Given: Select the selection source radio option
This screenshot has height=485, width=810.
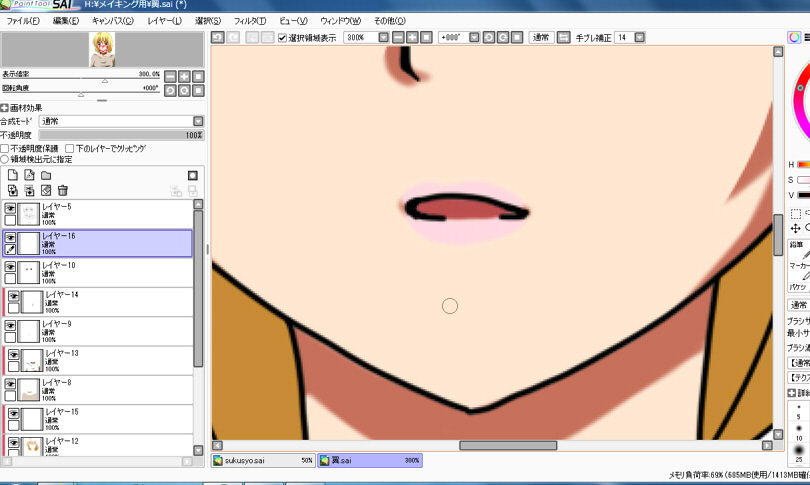Looking at the screenshot, I should (x=5, y=160).
